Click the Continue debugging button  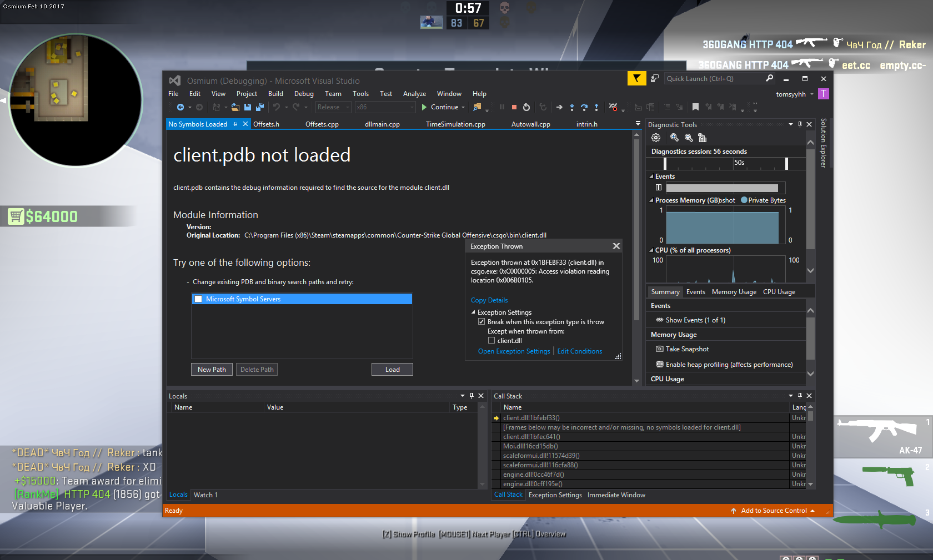pyautogui.click(x=440, y=107)
